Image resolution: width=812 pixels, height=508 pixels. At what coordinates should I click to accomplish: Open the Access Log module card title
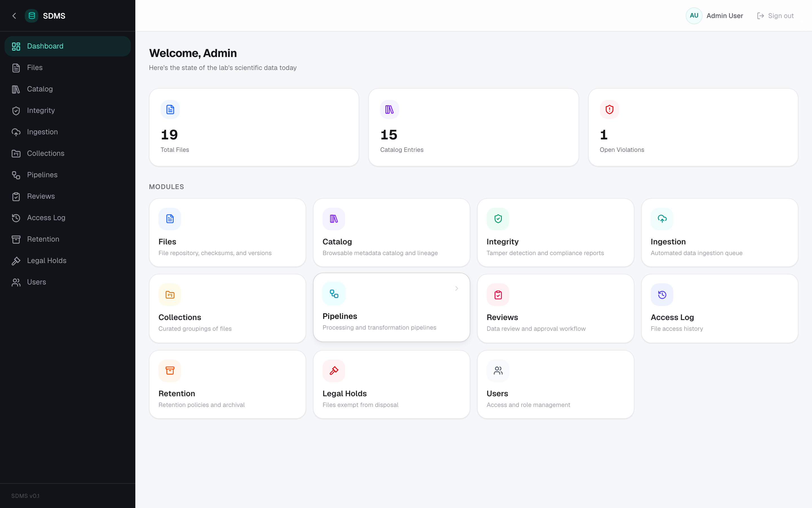click(x=672, y=317)
